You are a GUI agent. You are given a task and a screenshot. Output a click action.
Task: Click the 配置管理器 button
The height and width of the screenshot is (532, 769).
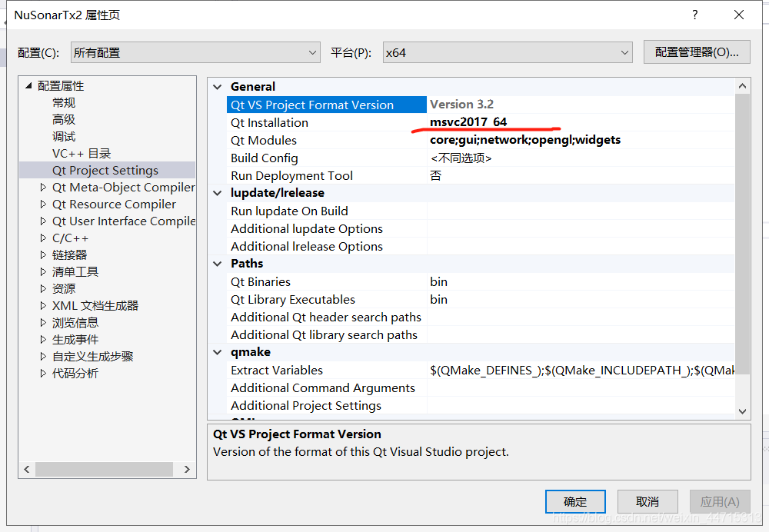[697, 52]
